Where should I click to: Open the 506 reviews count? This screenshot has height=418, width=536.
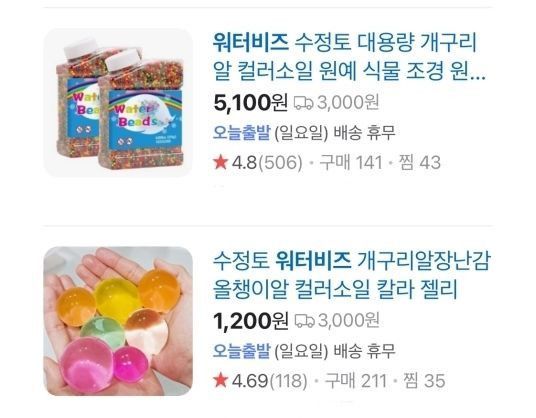(280, 162)
